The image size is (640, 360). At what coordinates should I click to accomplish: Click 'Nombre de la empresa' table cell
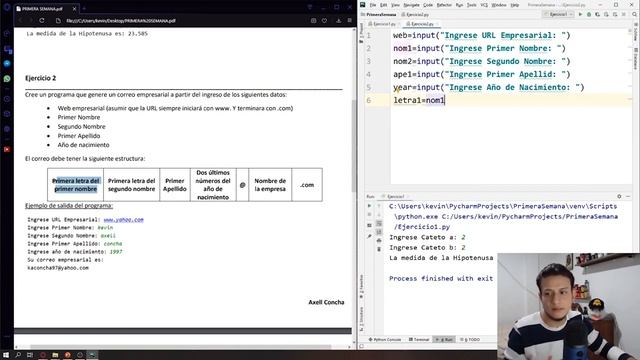[270, 185]
